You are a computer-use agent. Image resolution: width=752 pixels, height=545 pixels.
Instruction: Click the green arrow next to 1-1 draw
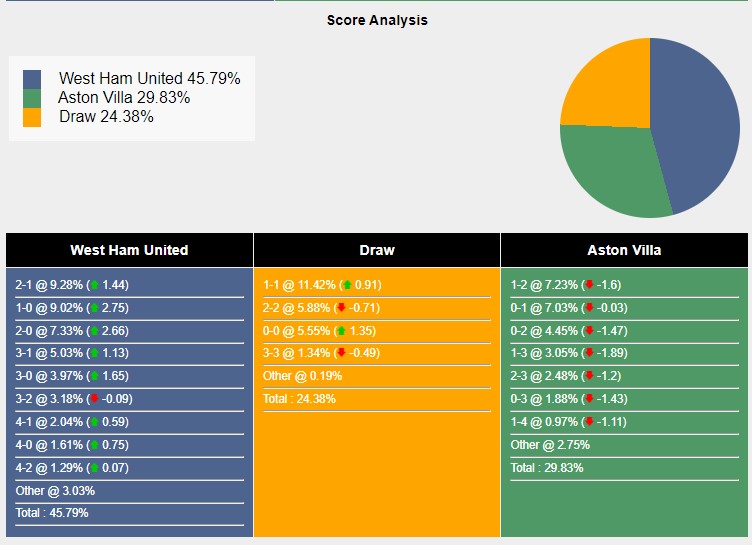click(347, 285)
